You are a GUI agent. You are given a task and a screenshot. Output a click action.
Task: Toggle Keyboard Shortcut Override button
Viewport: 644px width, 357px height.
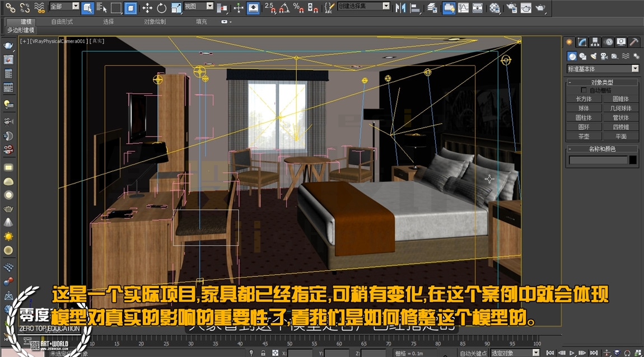(x=253, y=7)
